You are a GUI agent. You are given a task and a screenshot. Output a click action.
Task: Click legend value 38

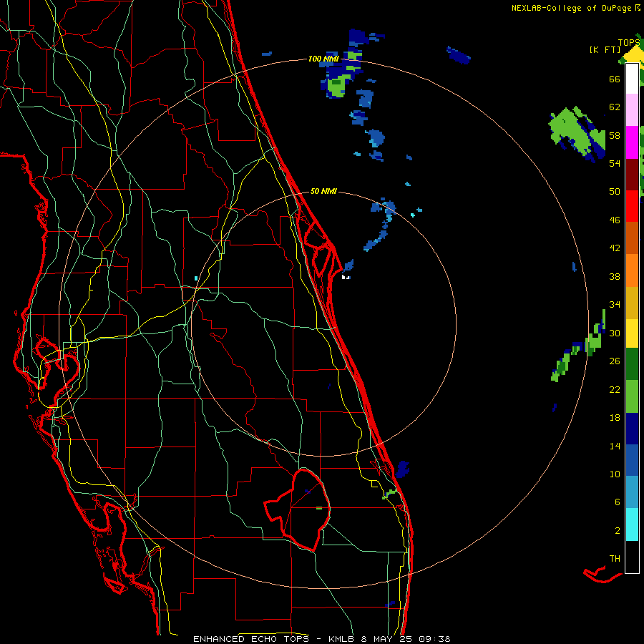click(x=615, y=276)
